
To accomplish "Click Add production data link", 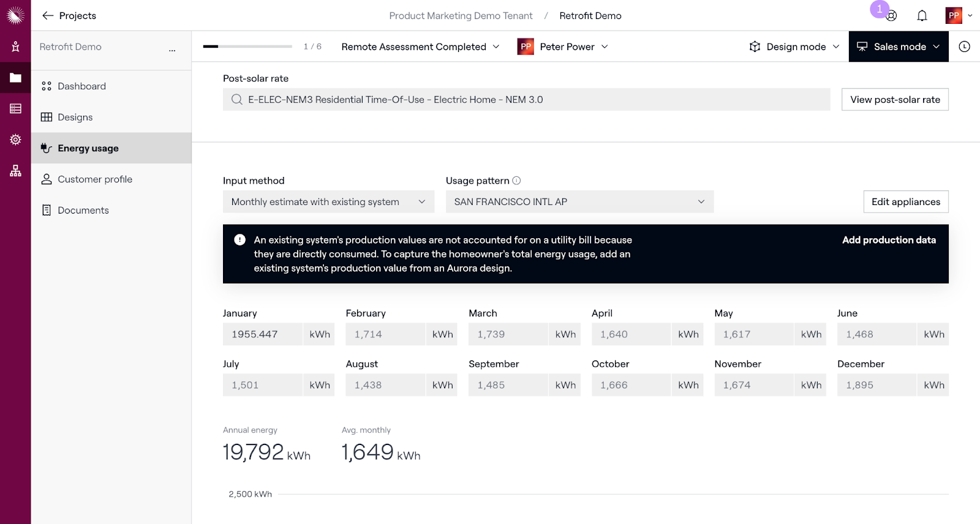I will 888,240.
